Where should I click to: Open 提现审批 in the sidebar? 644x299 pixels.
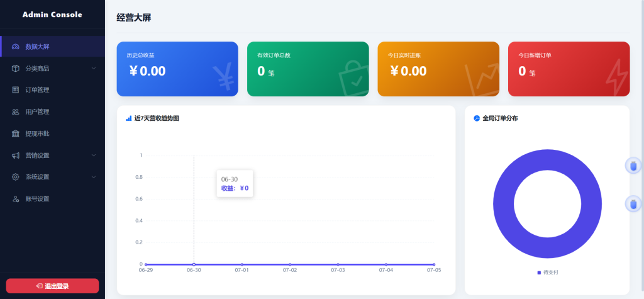(53, 133)
